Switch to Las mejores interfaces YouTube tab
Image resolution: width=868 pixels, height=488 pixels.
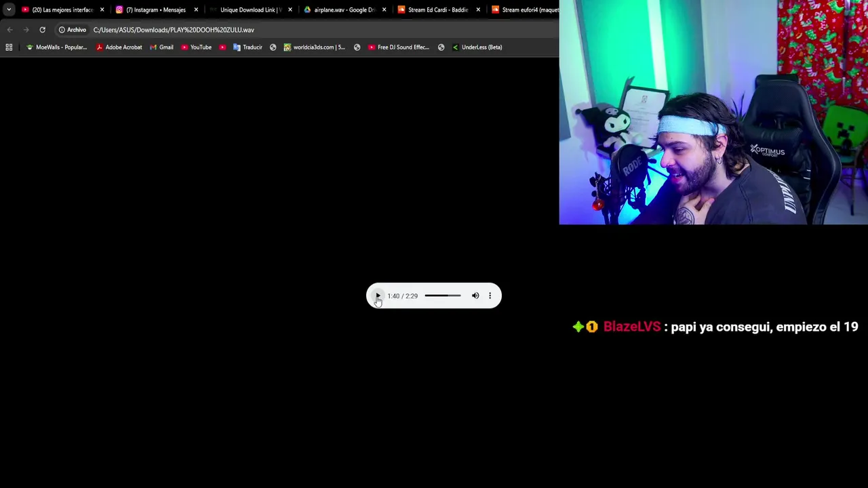[58, 9]
